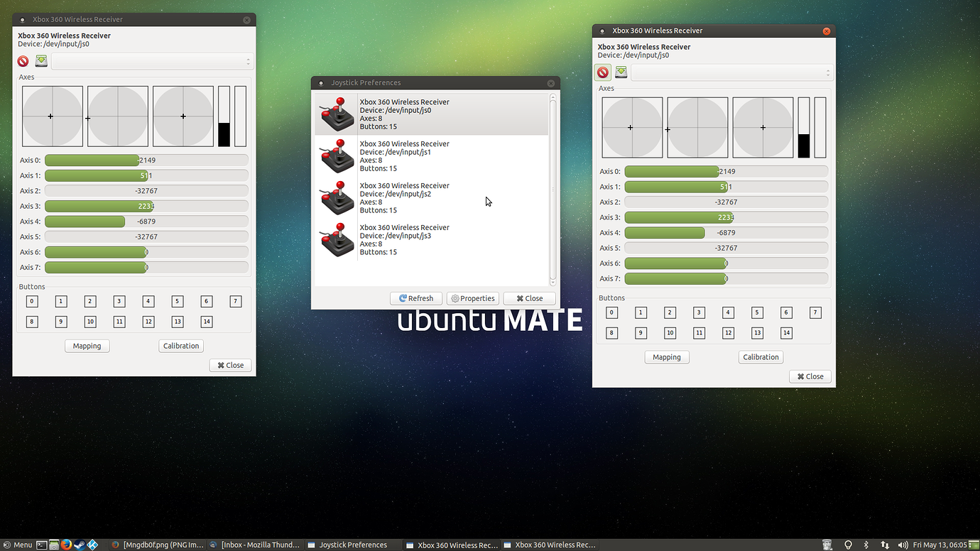Open the terminal launcher in the bottom panel
Image resolution: width=980 pixels, height=551 pixels.
[42, 545]
